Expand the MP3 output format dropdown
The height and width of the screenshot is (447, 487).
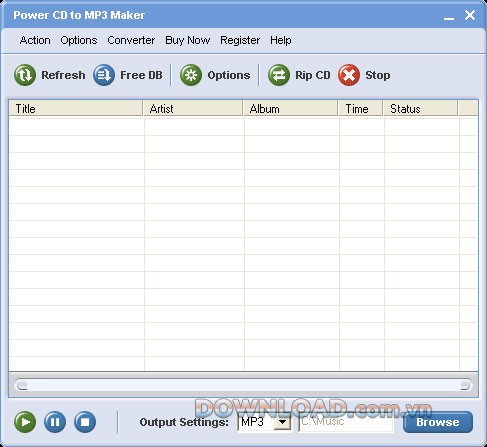(283, 422)
